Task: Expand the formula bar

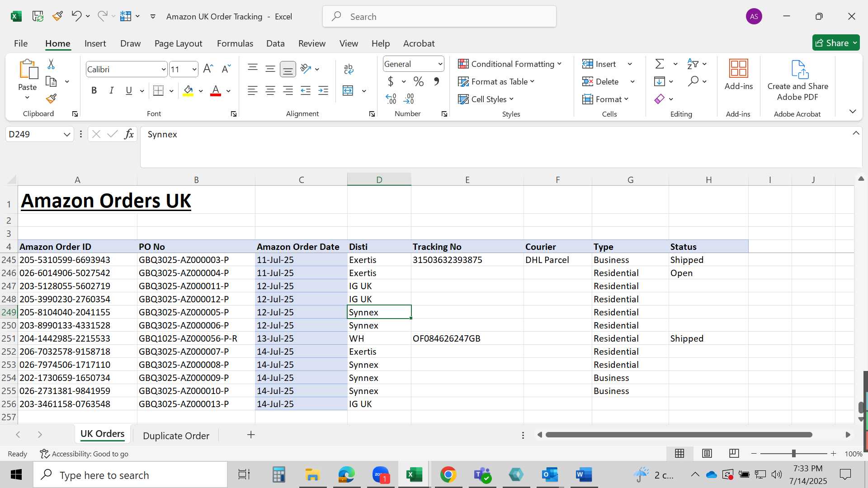Action: point(856,133)
